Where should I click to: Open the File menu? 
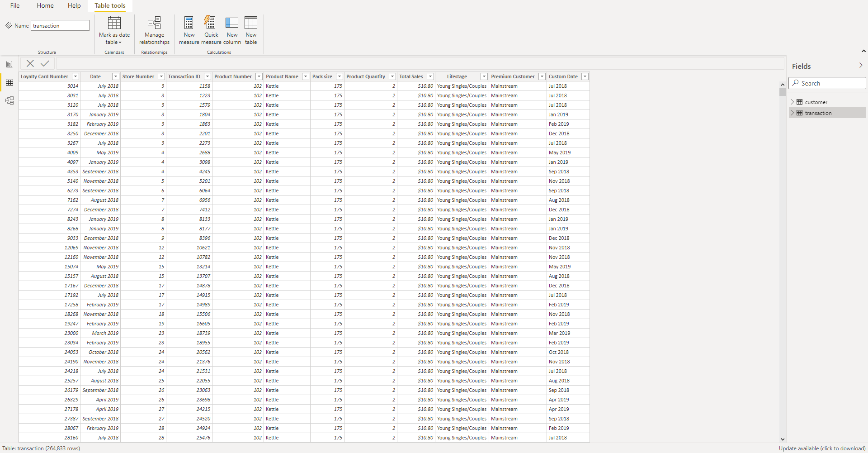point(15,6)
